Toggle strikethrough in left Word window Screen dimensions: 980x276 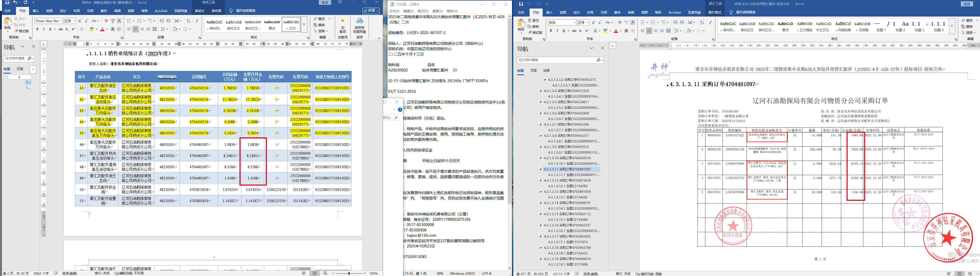pyautogui.click(x=60, y=29)
